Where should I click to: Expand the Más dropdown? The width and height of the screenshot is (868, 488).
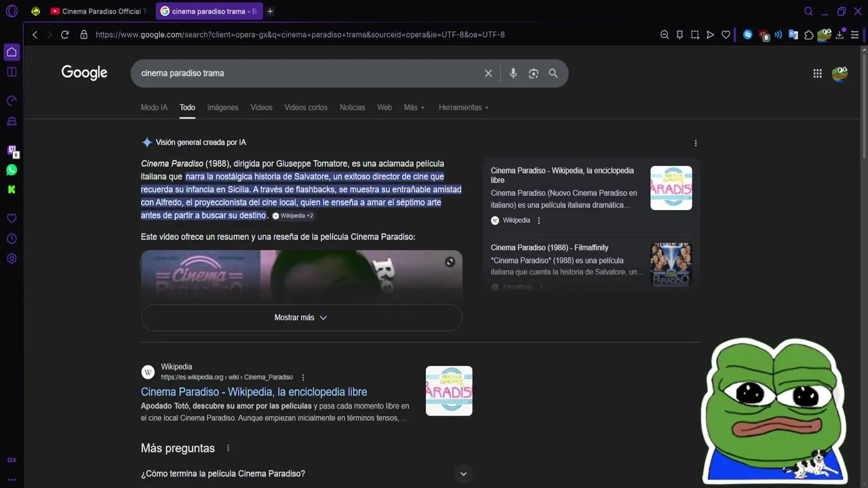click(x=414, y=108)
